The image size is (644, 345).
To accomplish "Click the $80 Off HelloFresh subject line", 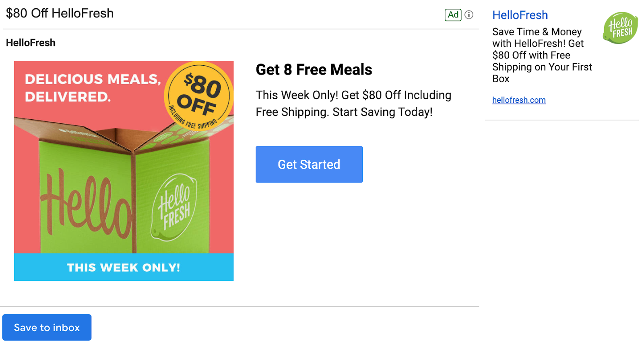I will pyautogui.click(x=60, y=13).
